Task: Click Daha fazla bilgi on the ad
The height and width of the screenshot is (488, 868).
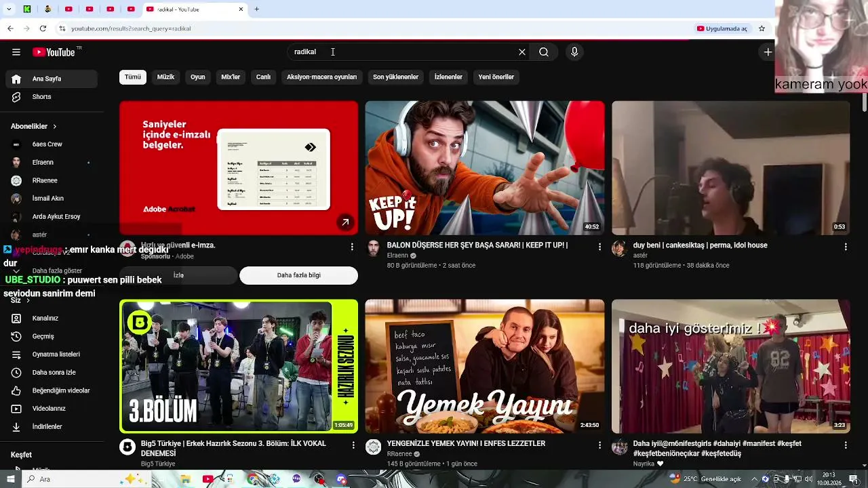Action: [299, 275]
